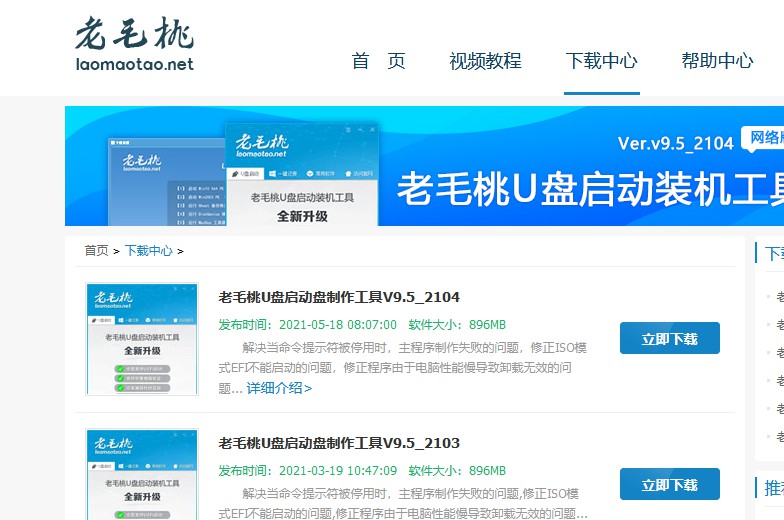Open the 老毛桃U盘启动盘制作工具V9.5_2104 title link
Image resolution: width=784 pixels, height=520 pixels.
(339, 297)
